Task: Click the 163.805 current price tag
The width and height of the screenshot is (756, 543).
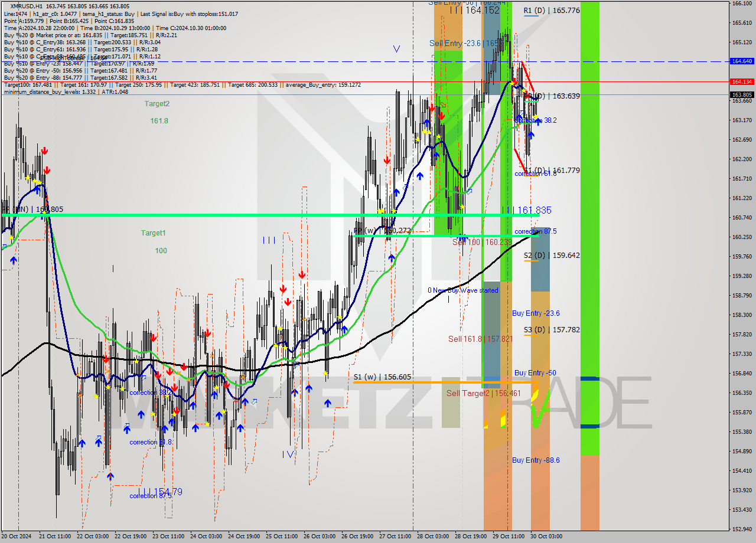Action: (742, 94)
